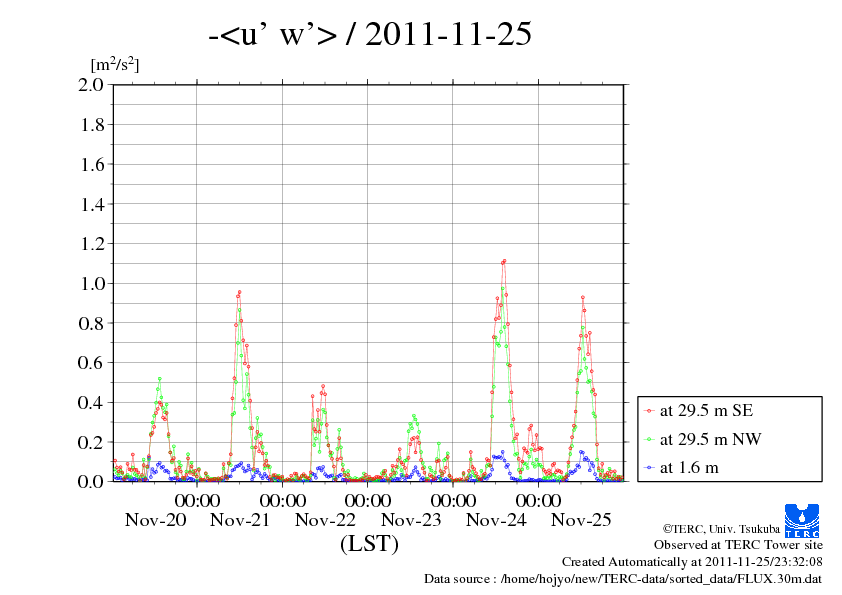This screenshot has height=595, width=842.
Task: Click the y-axis value 0.2
Action: pos(91,442)
